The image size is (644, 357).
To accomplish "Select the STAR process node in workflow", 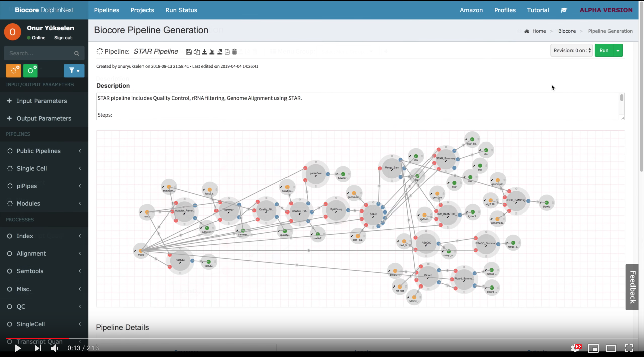I will click(373, 215).
